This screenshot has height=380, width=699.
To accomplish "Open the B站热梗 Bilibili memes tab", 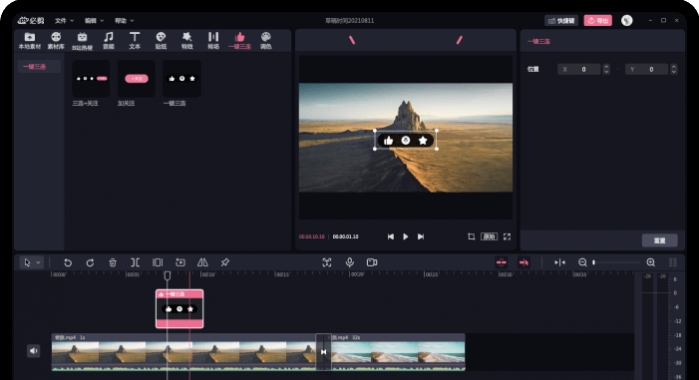I will pyautogui.click(x=82, y=41).
